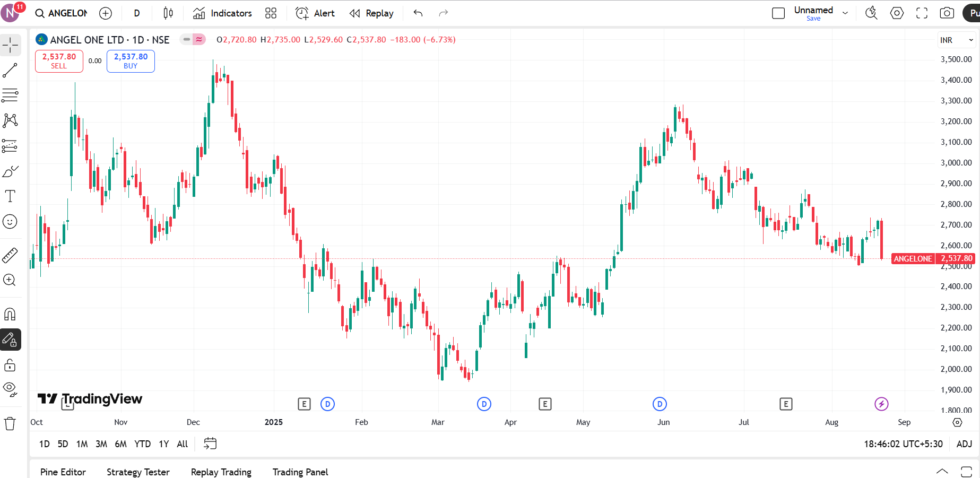This screenshot has height=478, width=980.
Task: Select the ruler measure tool
Action: tap(10, 255)
